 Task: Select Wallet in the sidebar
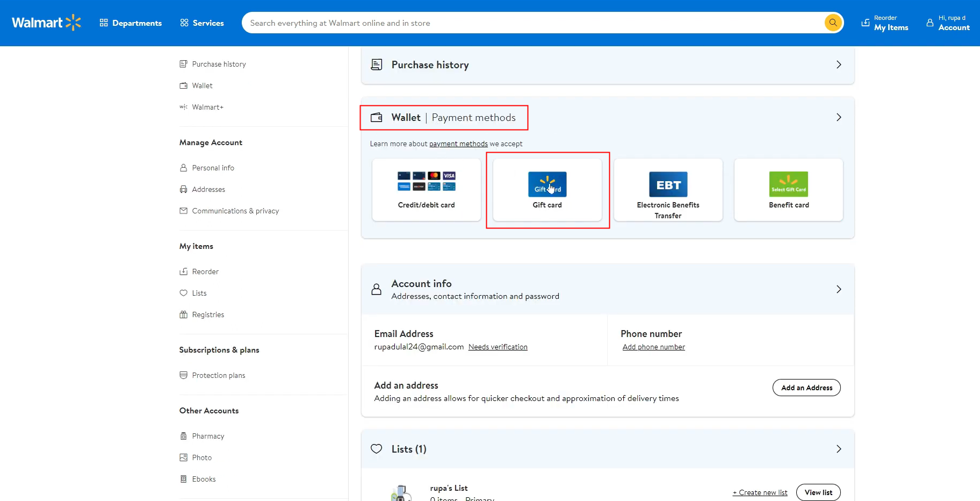point(202,85)
